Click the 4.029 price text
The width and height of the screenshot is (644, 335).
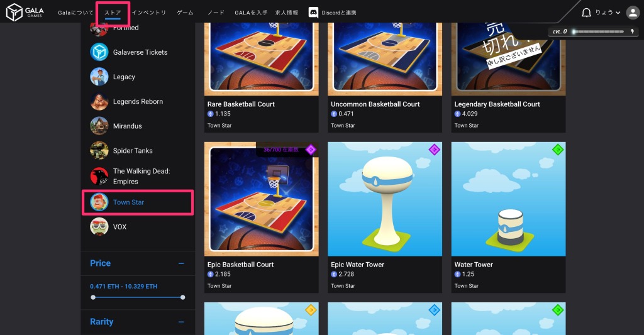click(x=469, y=114)
